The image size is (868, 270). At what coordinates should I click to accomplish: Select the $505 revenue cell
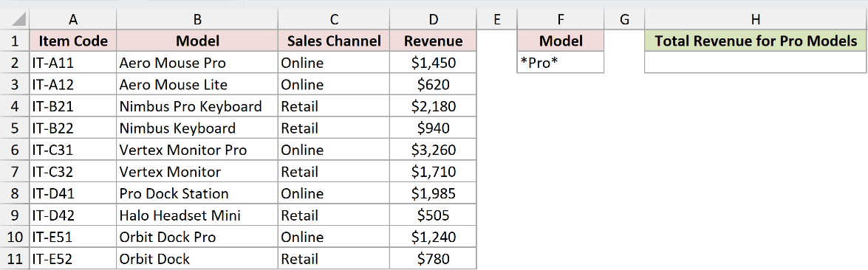tap(434, 215)
